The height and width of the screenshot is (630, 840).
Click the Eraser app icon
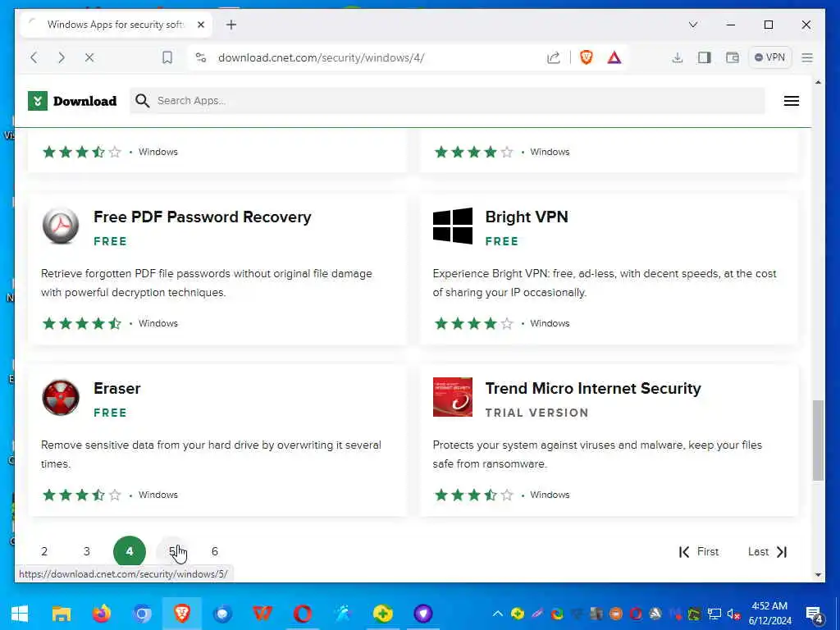tap(61, 397)
